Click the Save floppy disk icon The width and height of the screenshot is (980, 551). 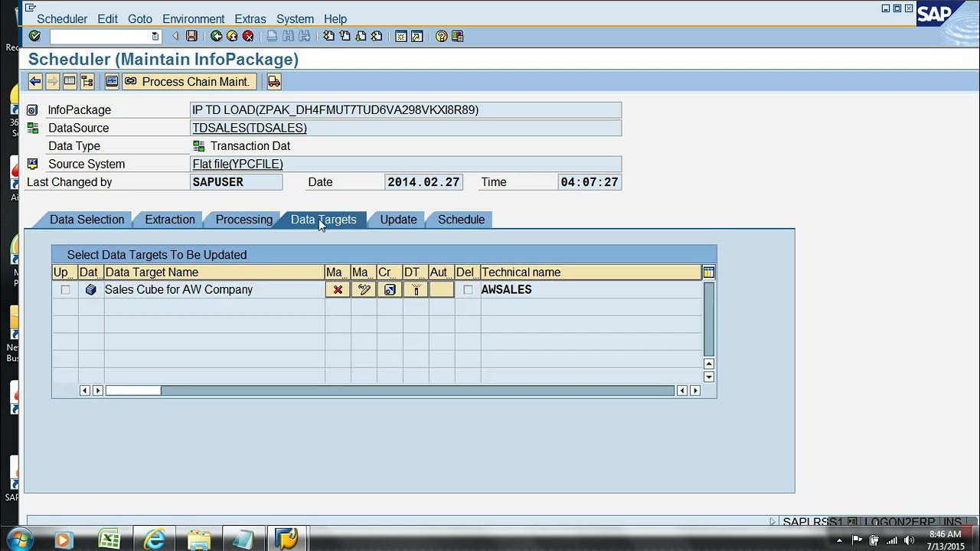[x=191, y=36]
